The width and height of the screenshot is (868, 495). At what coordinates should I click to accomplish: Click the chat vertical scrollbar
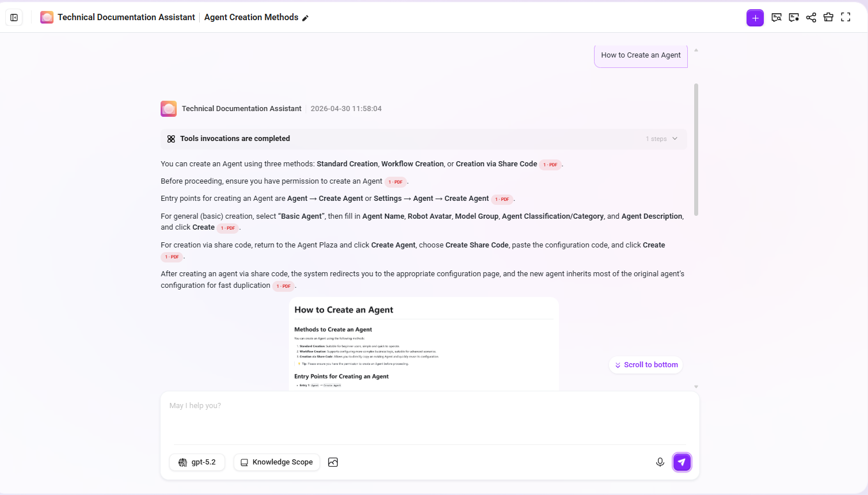tap(696, 150)
